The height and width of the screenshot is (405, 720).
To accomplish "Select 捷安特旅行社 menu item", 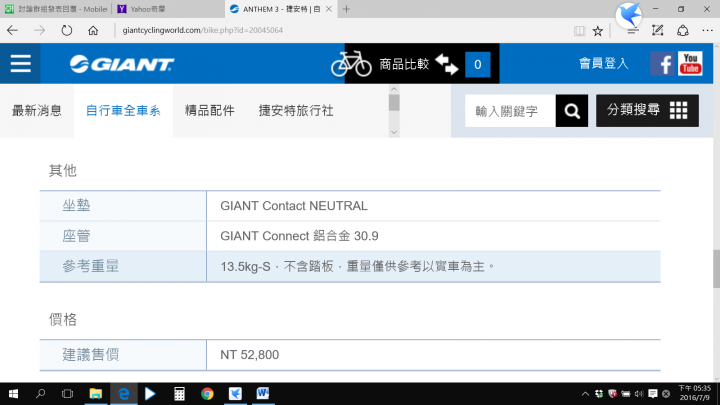I will click(296, 111).
